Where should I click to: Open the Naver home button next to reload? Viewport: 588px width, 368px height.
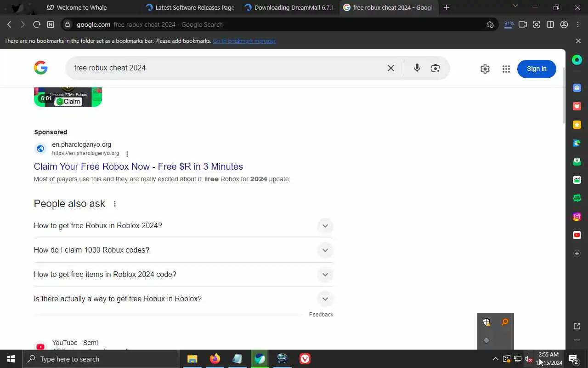51,24
